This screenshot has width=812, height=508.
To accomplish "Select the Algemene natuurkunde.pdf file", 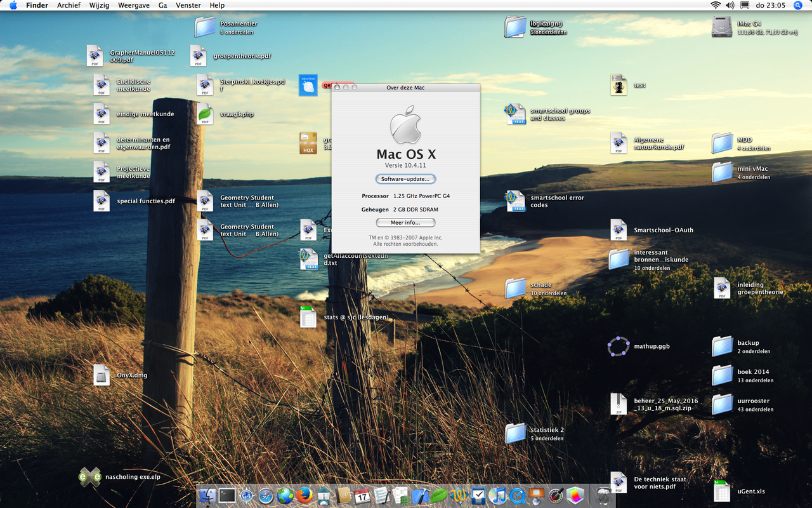I will coord(619,143).
